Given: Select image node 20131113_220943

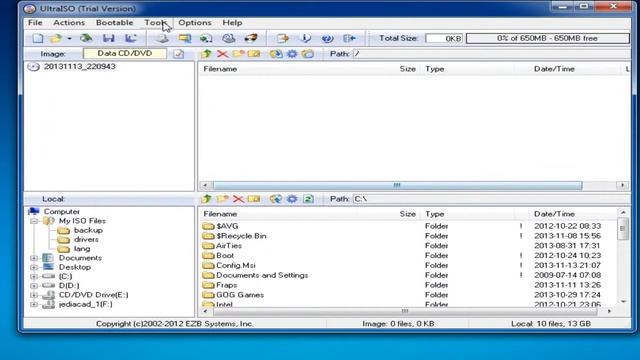Looking at the screenshot, I should (x=80, y=67).
